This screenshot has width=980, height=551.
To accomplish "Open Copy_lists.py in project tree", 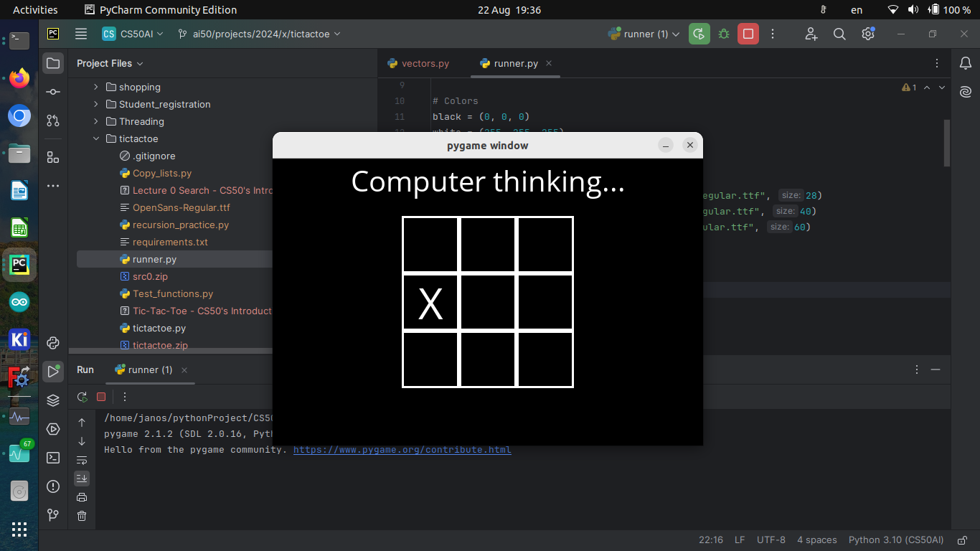I will 162,173.
